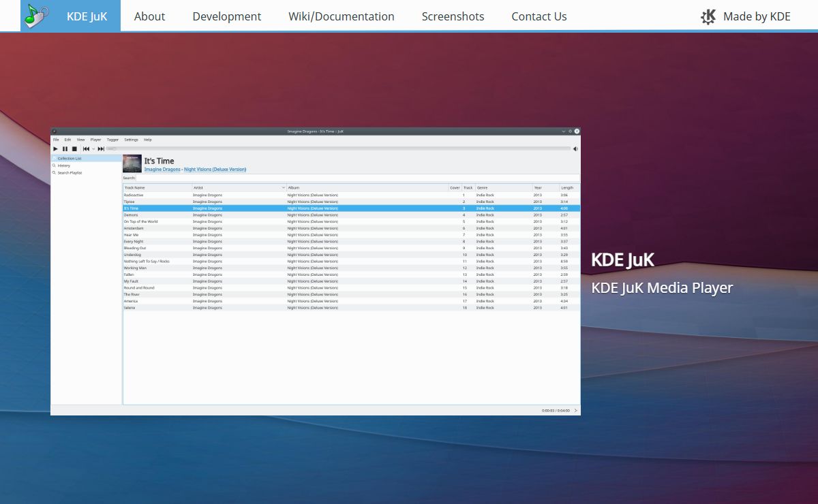818x504 pixels.
Task: Click the Previous track button
Action: [x=86, y=148]
